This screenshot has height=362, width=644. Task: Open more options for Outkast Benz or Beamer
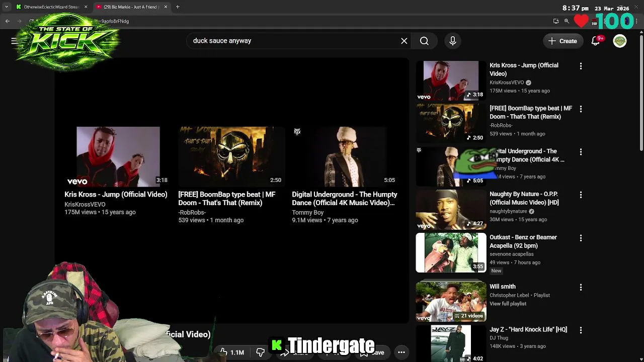pyautogui.click(x=581, y=238)
